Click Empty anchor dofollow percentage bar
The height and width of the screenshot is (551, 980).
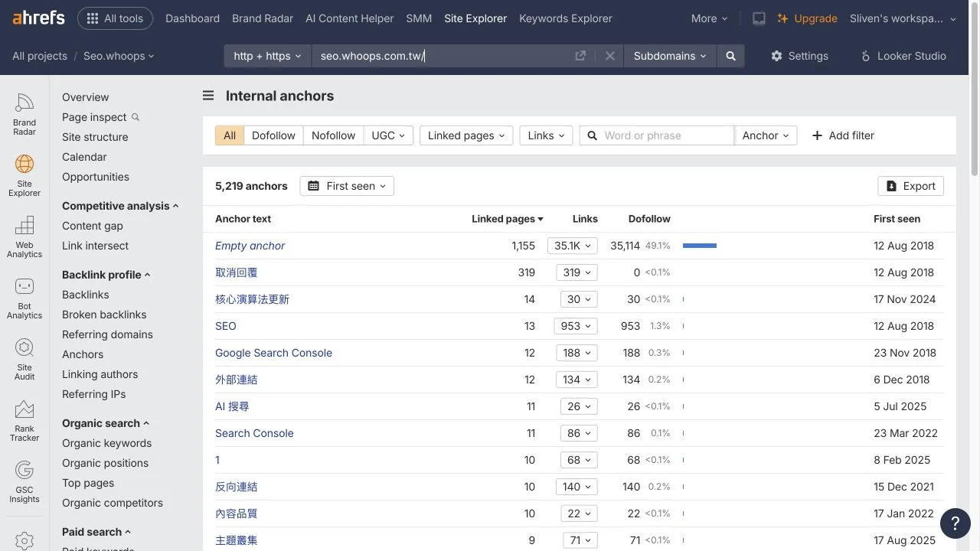tap(700, 246)
